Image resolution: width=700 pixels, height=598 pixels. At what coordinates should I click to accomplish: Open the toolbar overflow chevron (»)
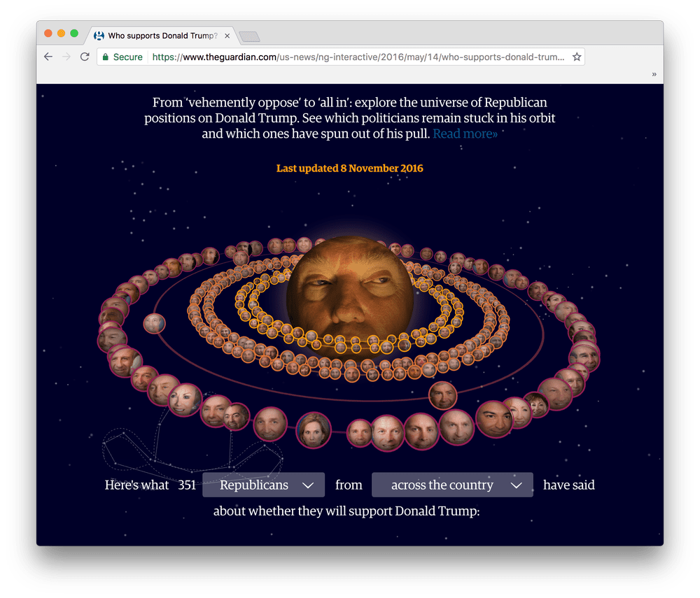tap(654, 74)
